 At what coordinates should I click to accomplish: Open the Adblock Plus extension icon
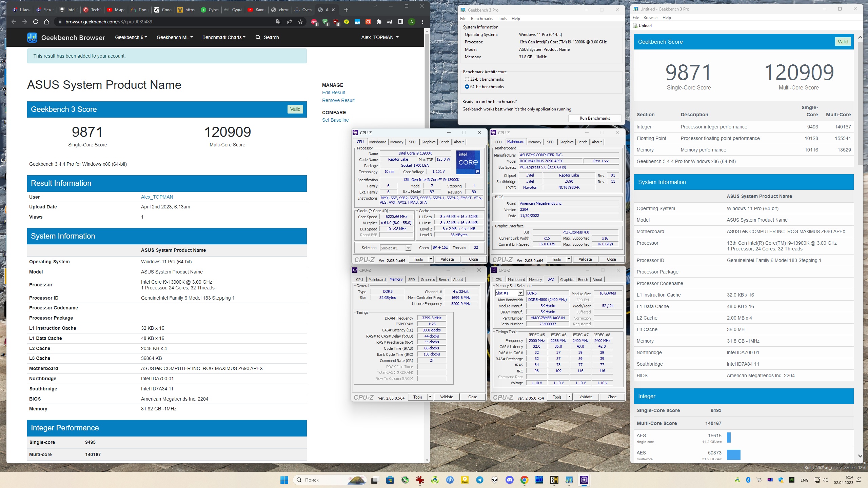(x=314, y=22)
